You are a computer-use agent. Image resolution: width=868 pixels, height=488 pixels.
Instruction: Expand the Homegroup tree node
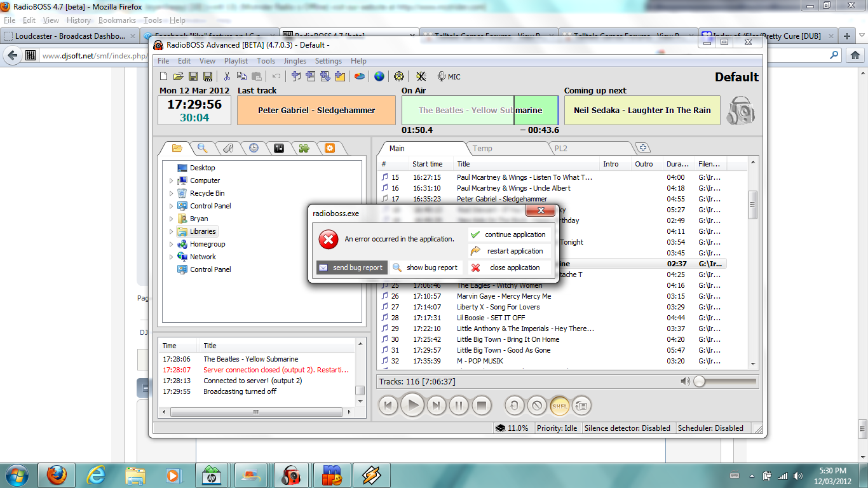click(x=171, y=244)
